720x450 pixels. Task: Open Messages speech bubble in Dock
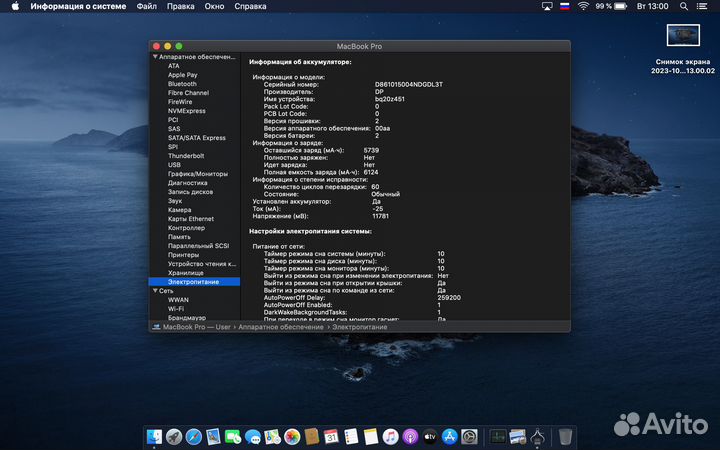coord(253,437)
